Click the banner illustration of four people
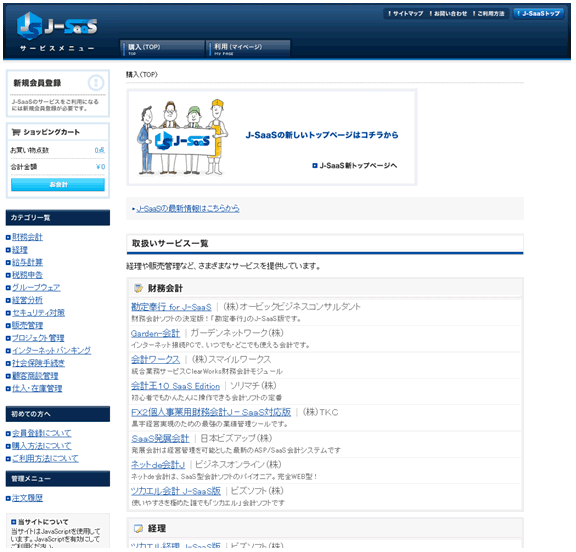The height and width of the screenshot is (552, 576). pos(182,137)
